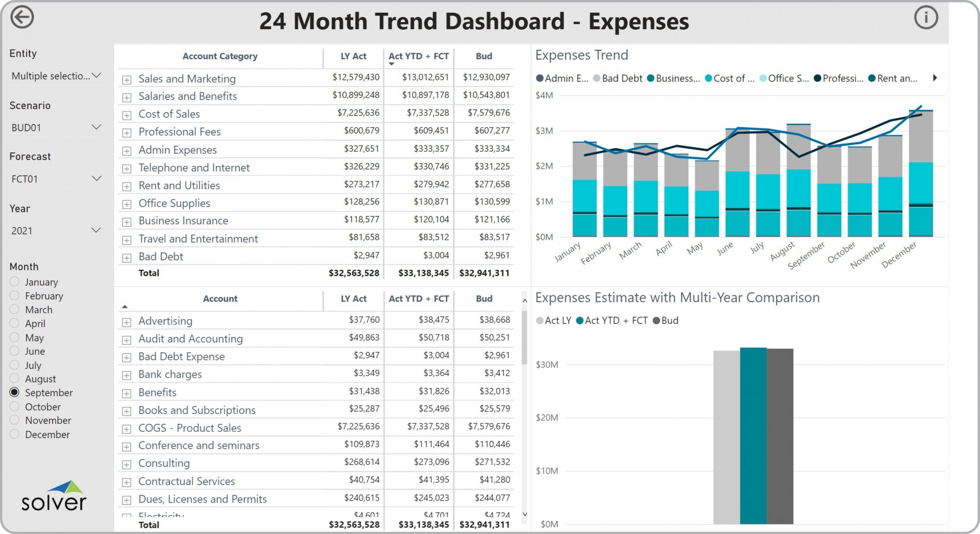Select the January month radio button
Image resolution: width=980 pixels, height=534 pixels.
click(15, 282)
